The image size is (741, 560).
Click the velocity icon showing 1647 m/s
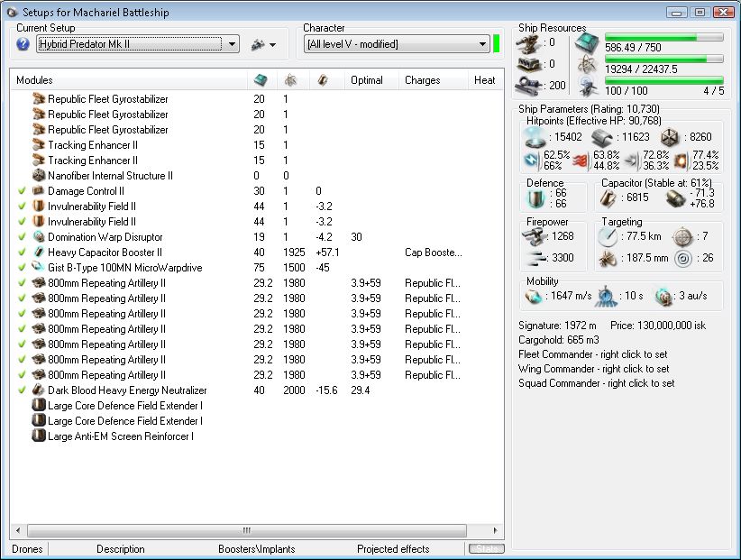tap(533, 297)
